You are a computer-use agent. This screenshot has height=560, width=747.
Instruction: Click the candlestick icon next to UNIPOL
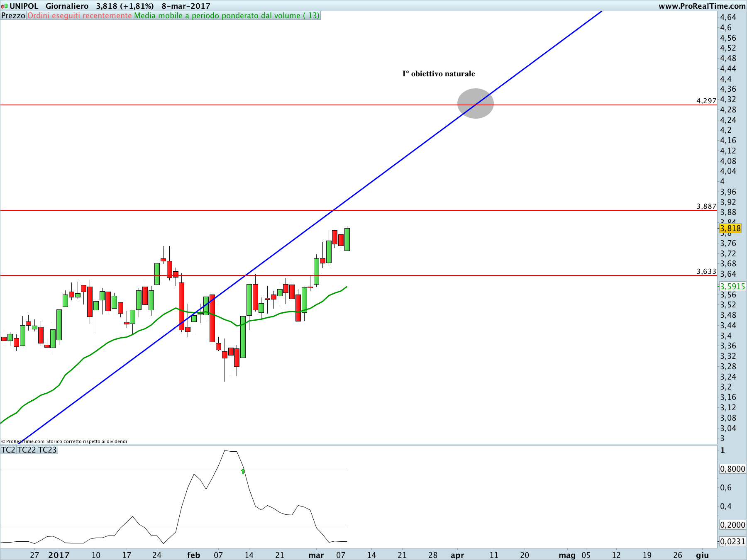(x=4, y=6)
